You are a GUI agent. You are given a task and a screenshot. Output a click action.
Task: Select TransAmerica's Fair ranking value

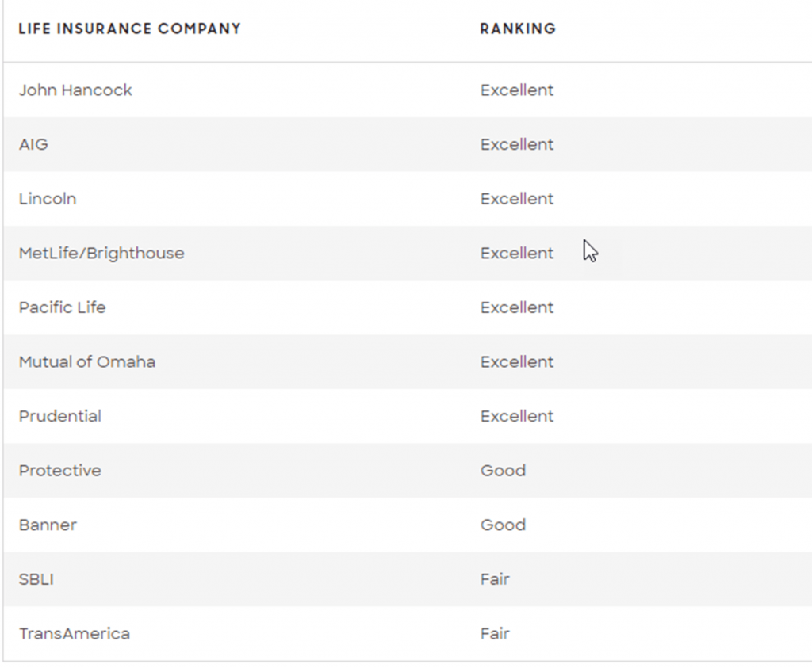(495, 634)
